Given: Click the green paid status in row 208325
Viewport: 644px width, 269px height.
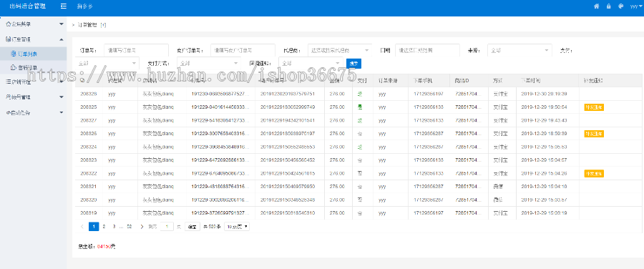Looking at the screenshot, I should (360, 107).
